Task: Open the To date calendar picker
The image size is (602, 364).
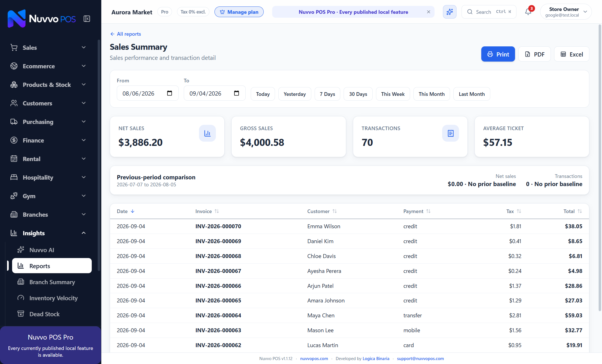Action: point(236,93)
